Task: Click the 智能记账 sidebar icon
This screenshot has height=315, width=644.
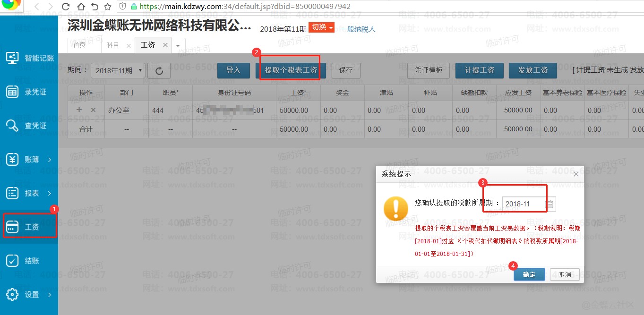Action: (12, 58)
